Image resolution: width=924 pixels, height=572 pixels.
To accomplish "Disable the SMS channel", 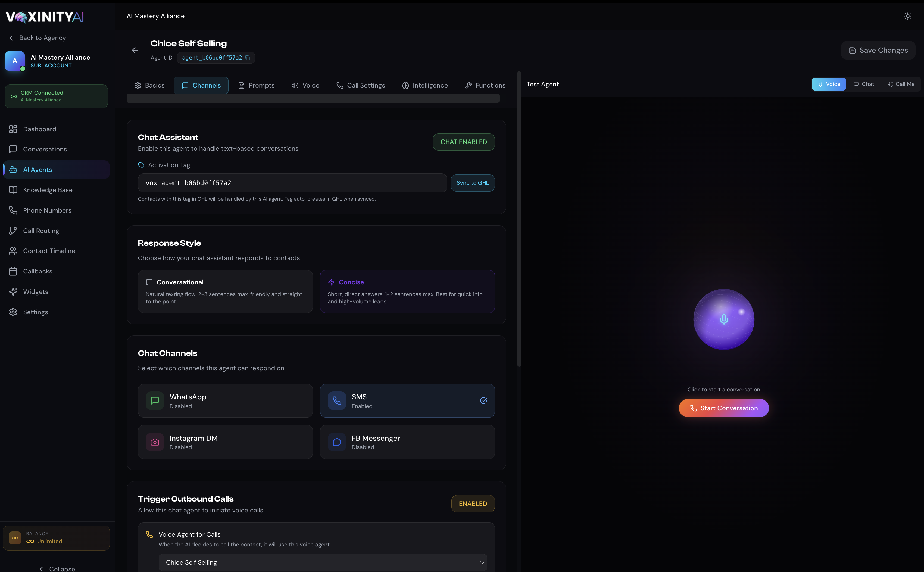I will 407,401.
